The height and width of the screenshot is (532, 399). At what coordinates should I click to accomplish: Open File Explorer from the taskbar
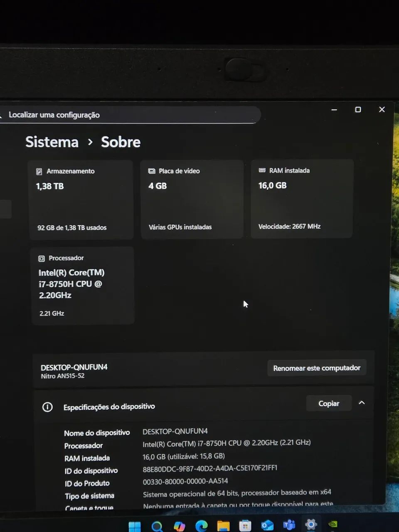click(223, 526)
